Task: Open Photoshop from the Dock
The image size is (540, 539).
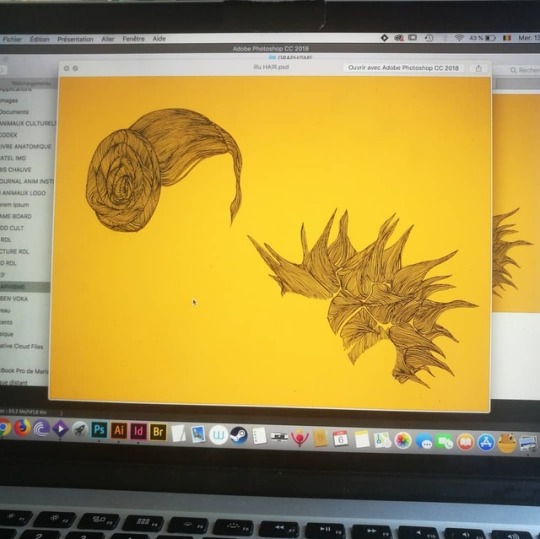Action: tap(99, 430)
